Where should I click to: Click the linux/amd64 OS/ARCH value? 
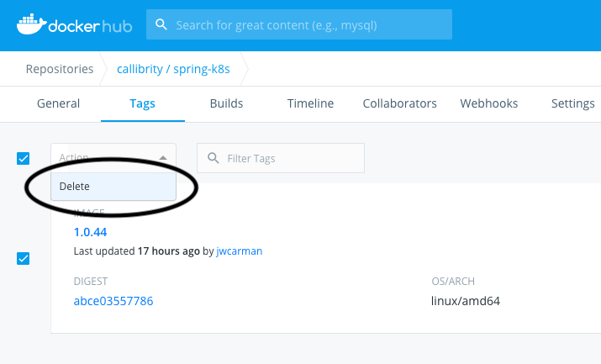click(x=466, y=301)
